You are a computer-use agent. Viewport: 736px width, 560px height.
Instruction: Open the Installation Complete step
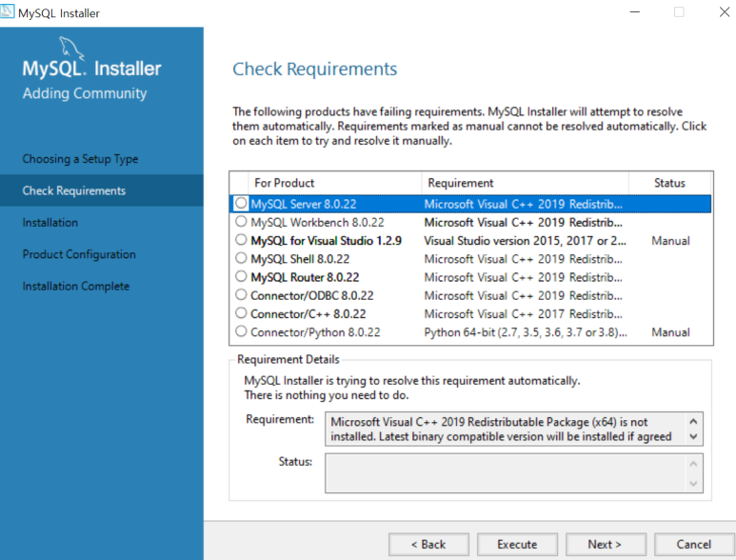pos(75,287)
